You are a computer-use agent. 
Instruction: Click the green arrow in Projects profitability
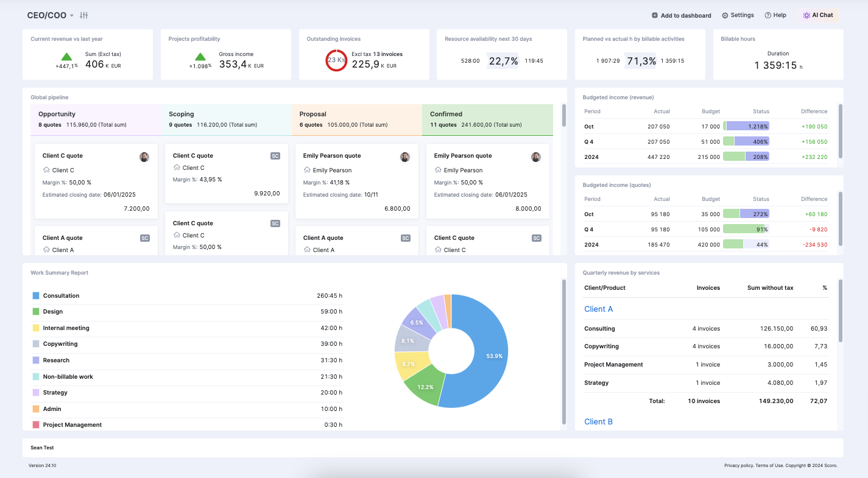tap(202, 57)
